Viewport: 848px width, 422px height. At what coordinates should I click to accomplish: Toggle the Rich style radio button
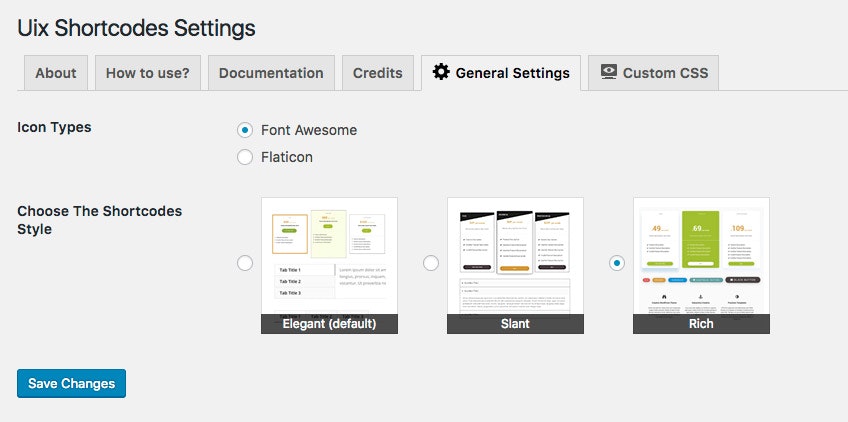coord(617,263)
